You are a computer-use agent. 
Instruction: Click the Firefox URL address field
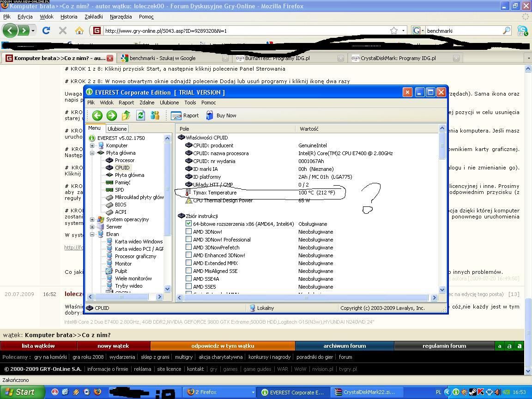tap(245, 30)
